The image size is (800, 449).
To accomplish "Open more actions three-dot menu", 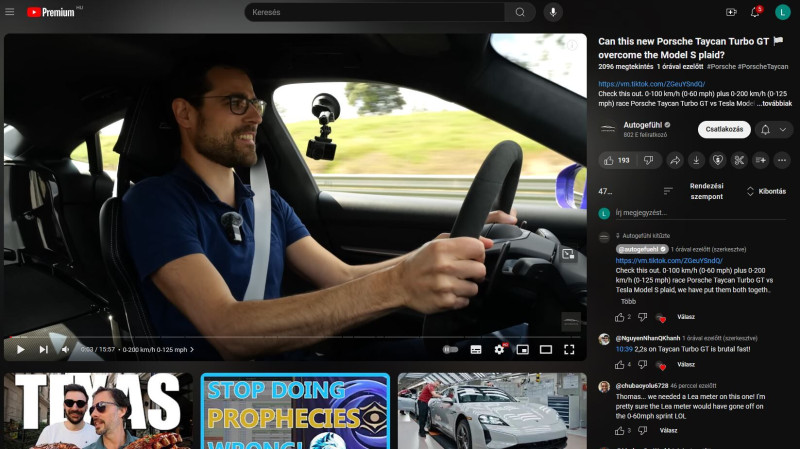I will (782, 160).
